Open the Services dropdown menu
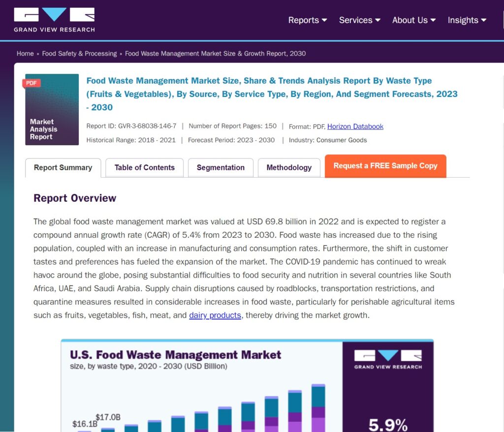The width and height of the screenshot is (504, 432). [x=359, y=20]
